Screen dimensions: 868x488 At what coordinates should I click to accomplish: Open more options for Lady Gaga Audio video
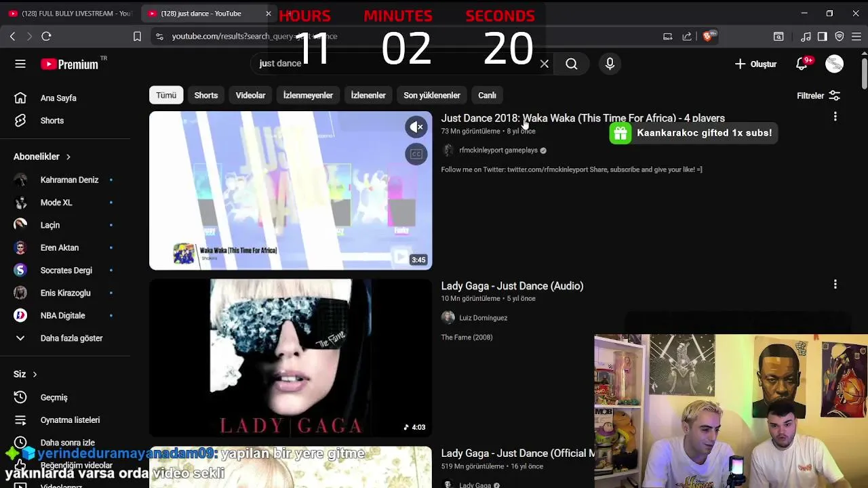pyautogui.click(x=835, y=285)
